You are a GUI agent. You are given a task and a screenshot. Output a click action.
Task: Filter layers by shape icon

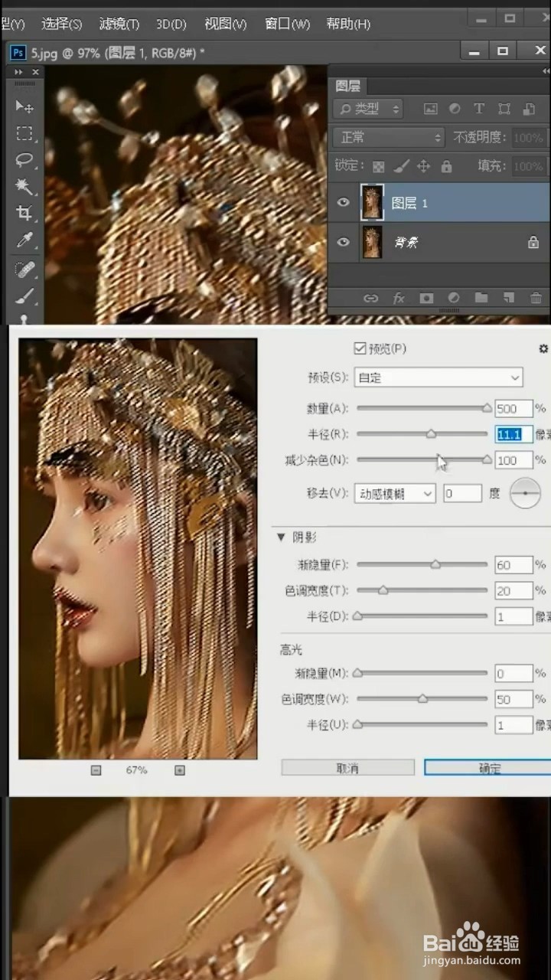[x=504, y=109]
